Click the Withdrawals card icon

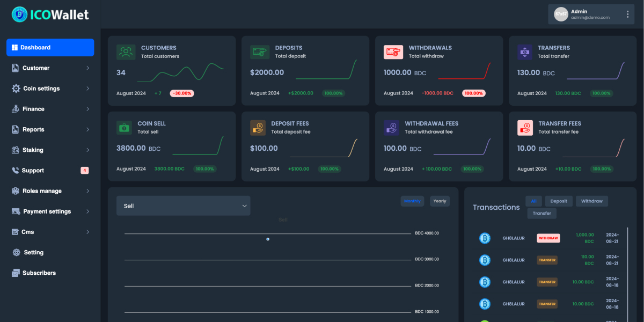coord(392,52)
